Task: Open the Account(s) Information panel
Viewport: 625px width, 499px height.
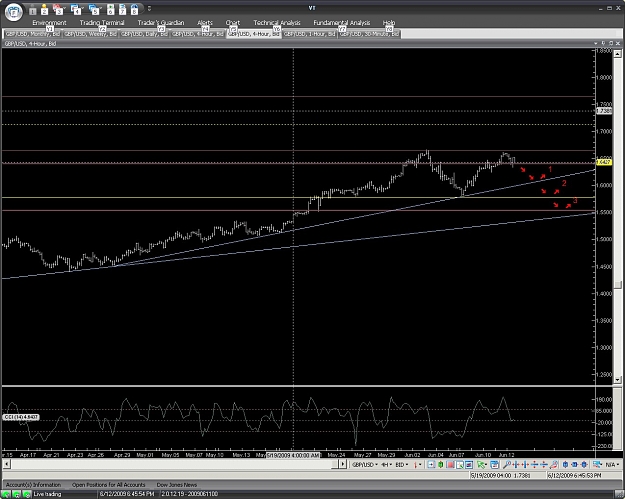Action: [x=33, y=485]
